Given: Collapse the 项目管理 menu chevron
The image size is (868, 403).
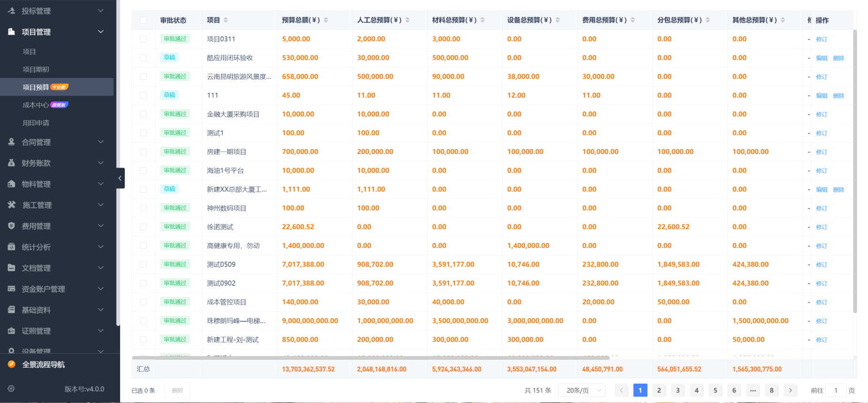Looking at the screenshot, I should (x=100, y=32).
